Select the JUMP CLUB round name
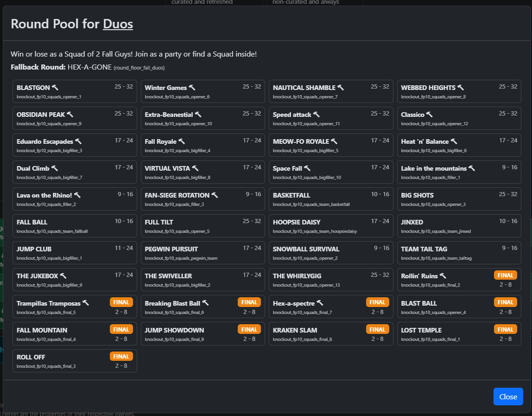This screenshot has height=416, width=532. click(34, 249)
